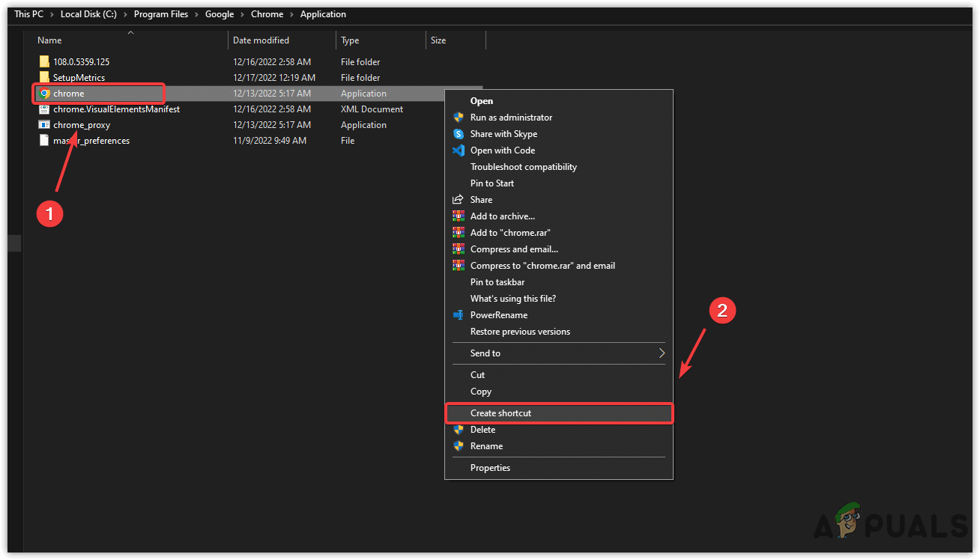Click the PowerRename icon in context menu
This screenshot has height=560, width=980.
tap(459, 315)
